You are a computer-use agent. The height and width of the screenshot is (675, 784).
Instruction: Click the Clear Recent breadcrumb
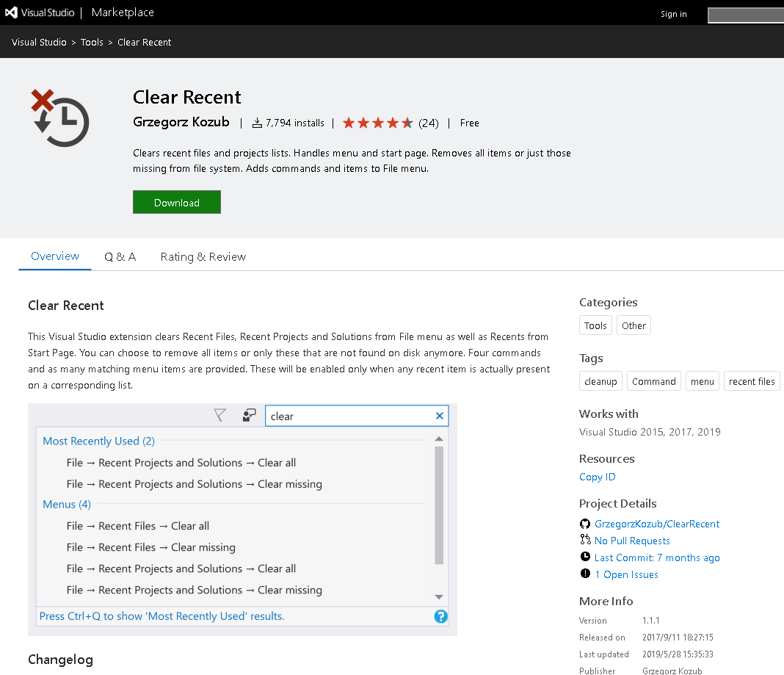[x=144, y=43]
